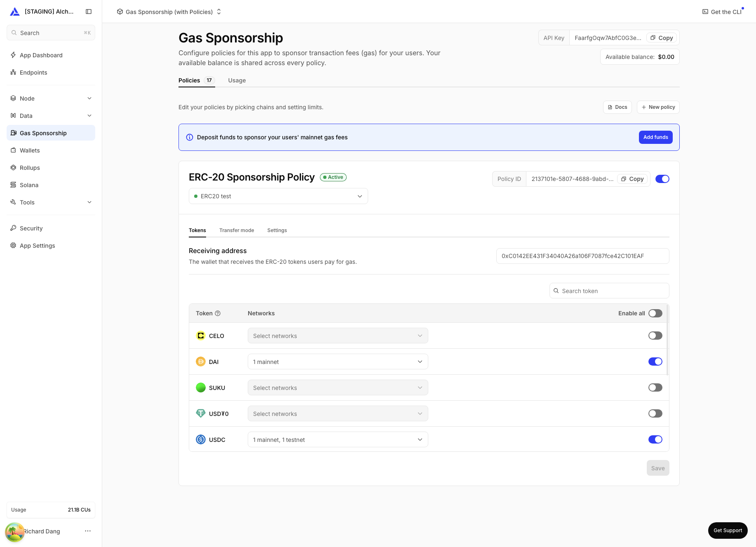This screenshot has height=547, width=756.
Task: Click the Node stack icon
Action: coord(13,98)
